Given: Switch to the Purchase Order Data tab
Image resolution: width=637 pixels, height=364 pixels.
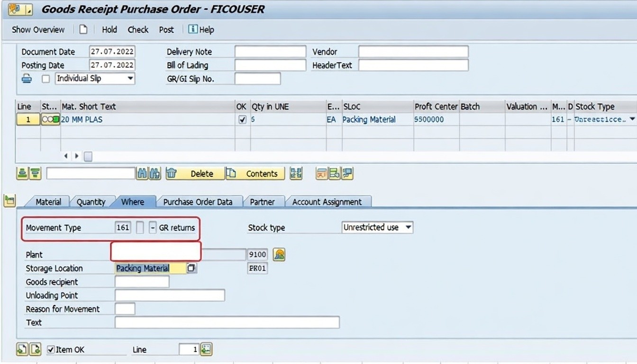Looking at the screenshot, I should click(198, 202).
